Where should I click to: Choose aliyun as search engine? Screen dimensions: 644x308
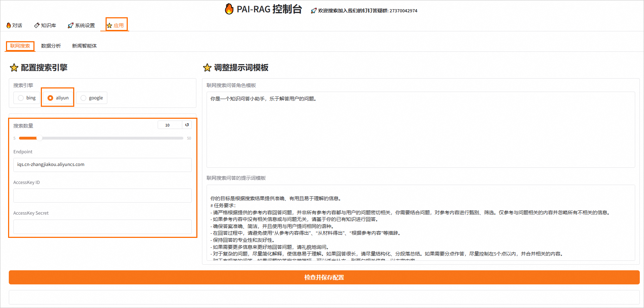[58, 98]
